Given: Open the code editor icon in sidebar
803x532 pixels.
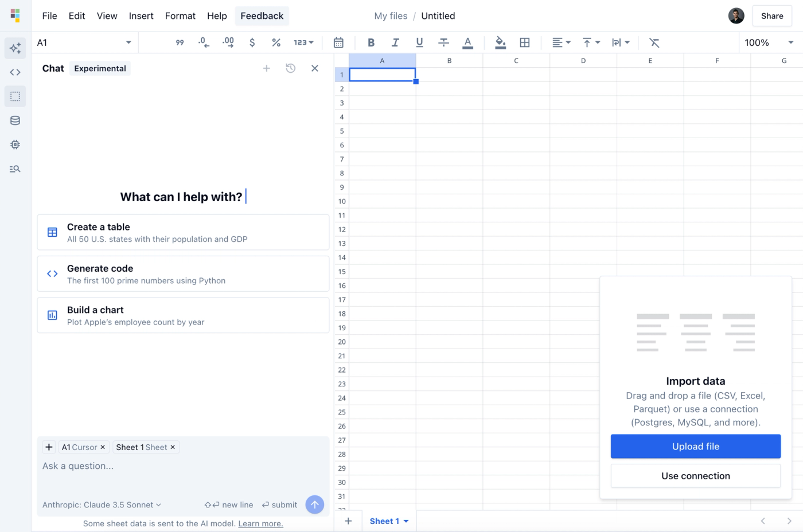Looking at the screenshot, I should pyautogui.click(x=15, y=72).
